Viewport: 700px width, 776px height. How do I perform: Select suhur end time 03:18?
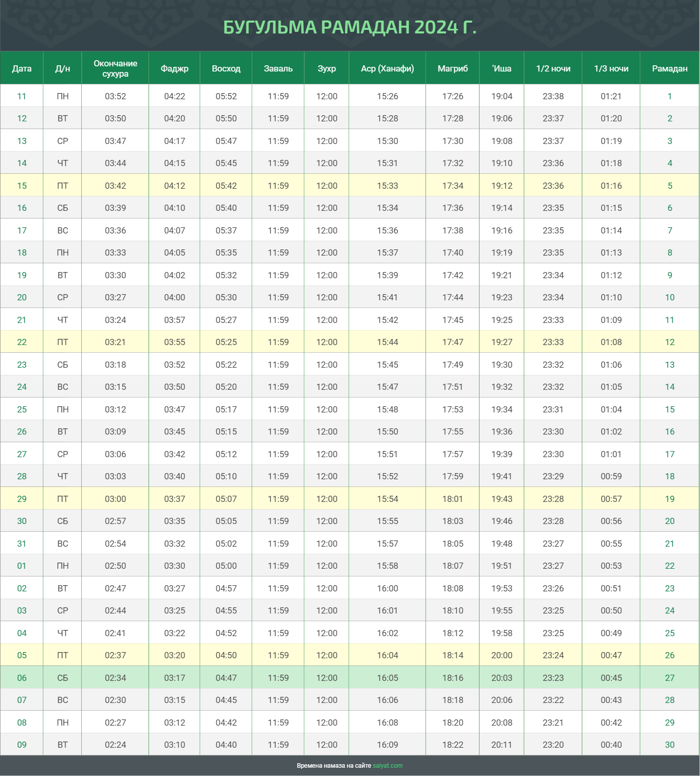115,365
